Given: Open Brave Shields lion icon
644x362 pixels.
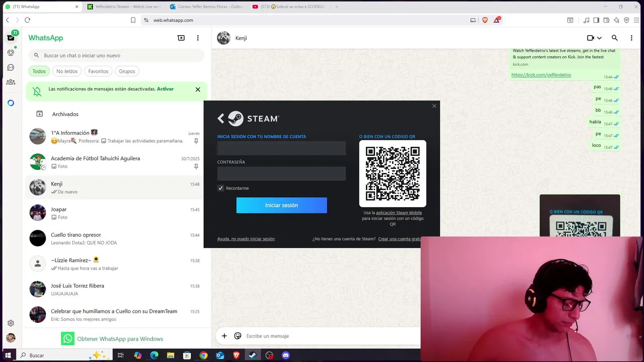Looking at the screenshot, I should 485,20.
